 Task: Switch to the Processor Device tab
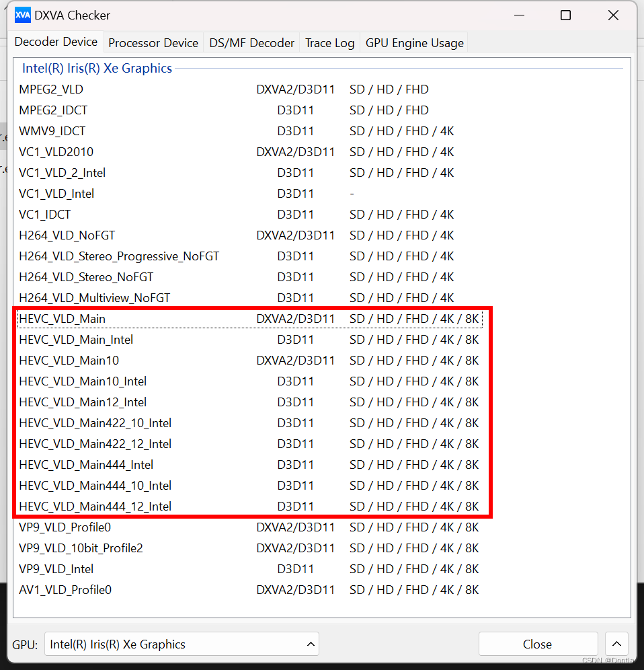[153, 43]
